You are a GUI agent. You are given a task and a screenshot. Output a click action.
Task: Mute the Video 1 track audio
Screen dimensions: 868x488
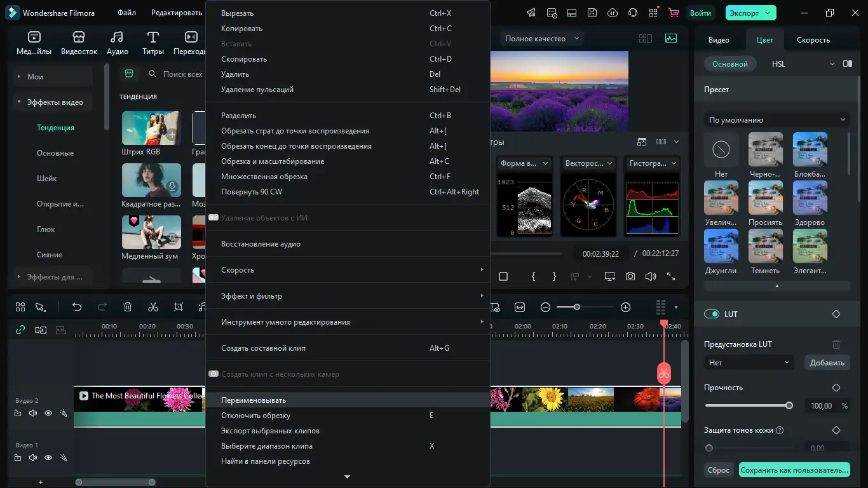tap(33, 457)
